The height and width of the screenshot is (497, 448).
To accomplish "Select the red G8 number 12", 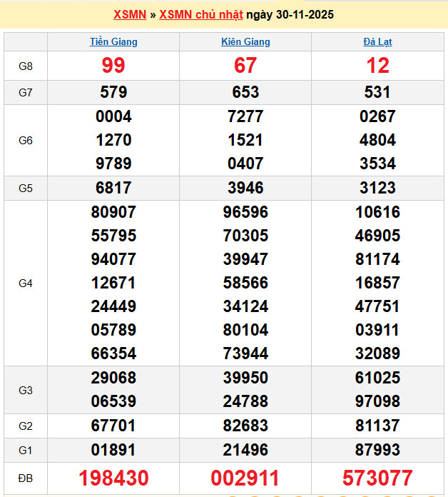I will click(x=377, y=66).
